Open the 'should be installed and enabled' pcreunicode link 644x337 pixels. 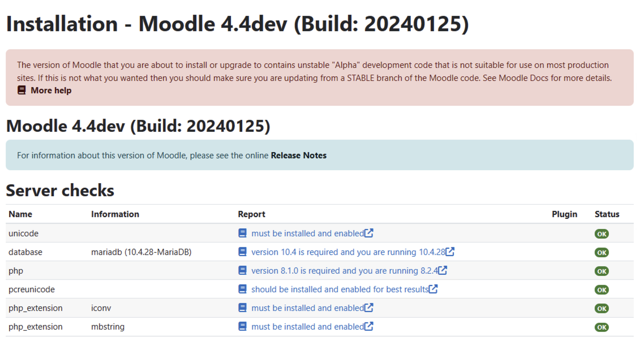tap(340, 290)
